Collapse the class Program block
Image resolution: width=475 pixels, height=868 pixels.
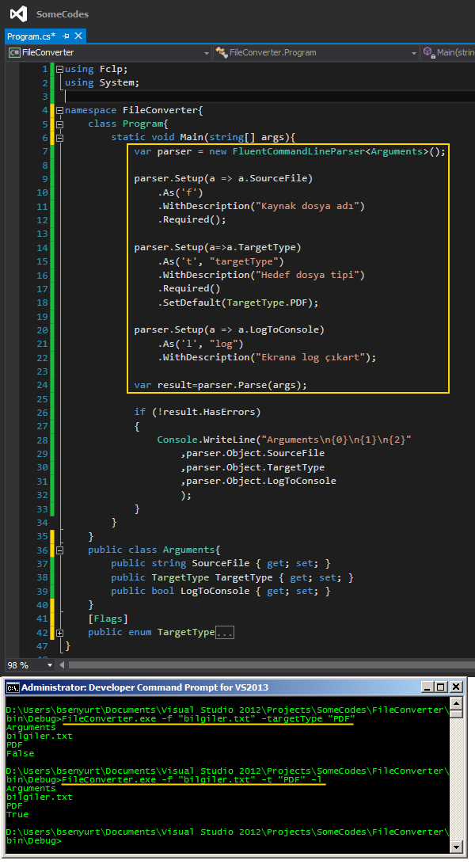[x=60, y=124]
